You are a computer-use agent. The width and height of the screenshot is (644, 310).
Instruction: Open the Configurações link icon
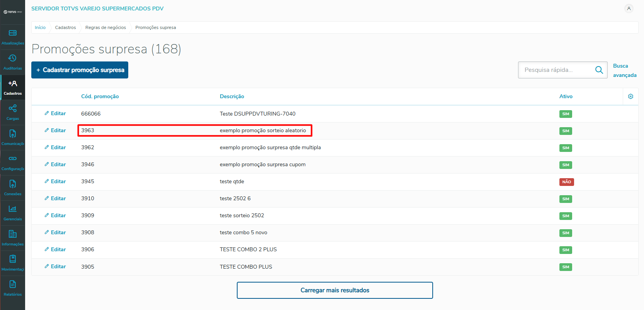(13, 159)
